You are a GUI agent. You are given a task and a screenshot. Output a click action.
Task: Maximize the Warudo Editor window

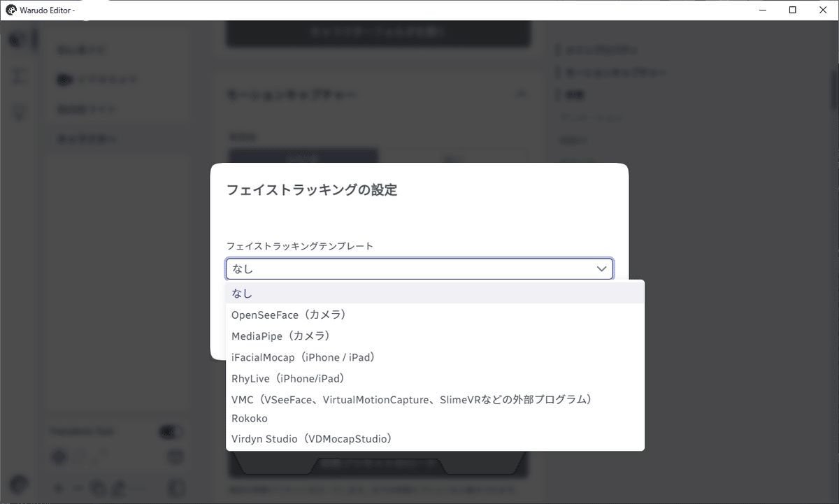(x=792, y=10)
